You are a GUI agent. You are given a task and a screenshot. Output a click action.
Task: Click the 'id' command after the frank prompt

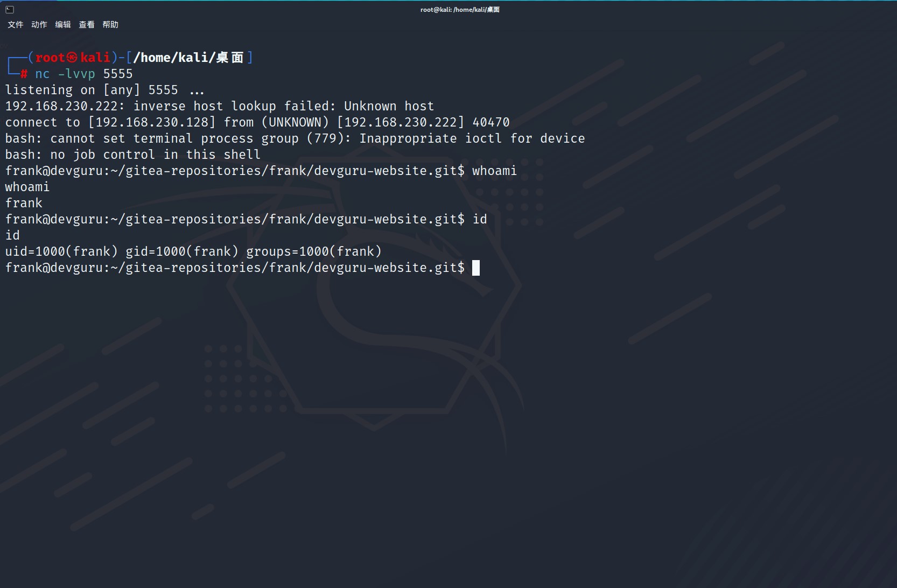click(x=480, y=219)
